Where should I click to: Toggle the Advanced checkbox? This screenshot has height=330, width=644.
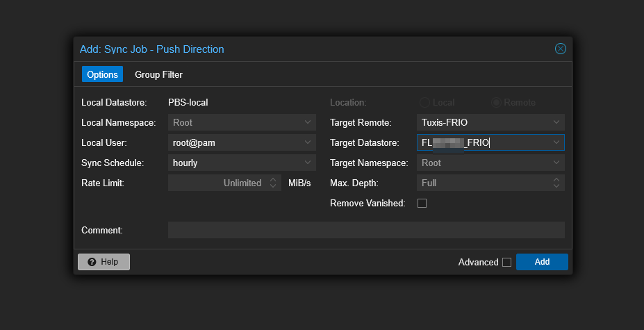(507, 262)
